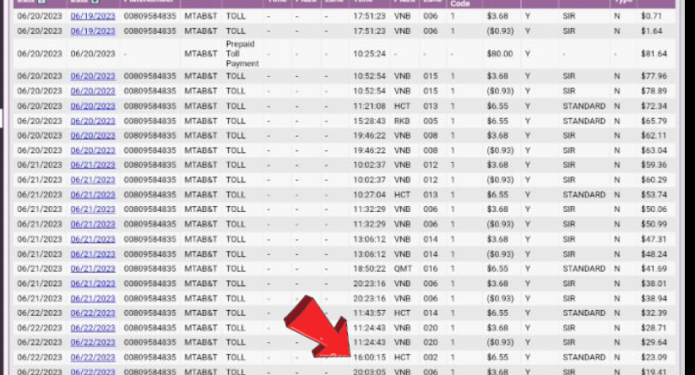Image resolution: width=695 pixels, height=375 pixels.
Task: Open date link on row with $47.31 balance
Action: [x=93, y=239]
